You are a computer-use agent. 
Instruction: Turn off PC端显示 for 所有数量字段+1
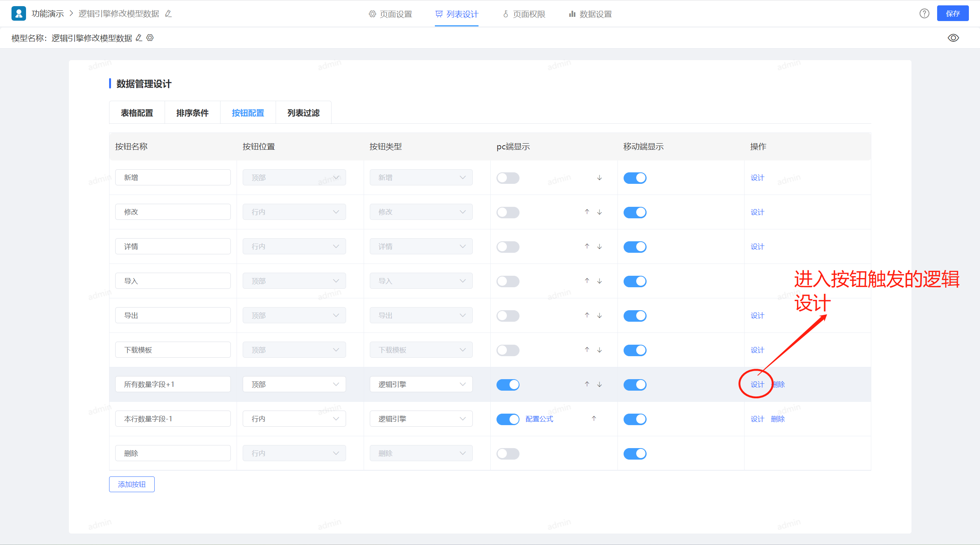[508, 385]
